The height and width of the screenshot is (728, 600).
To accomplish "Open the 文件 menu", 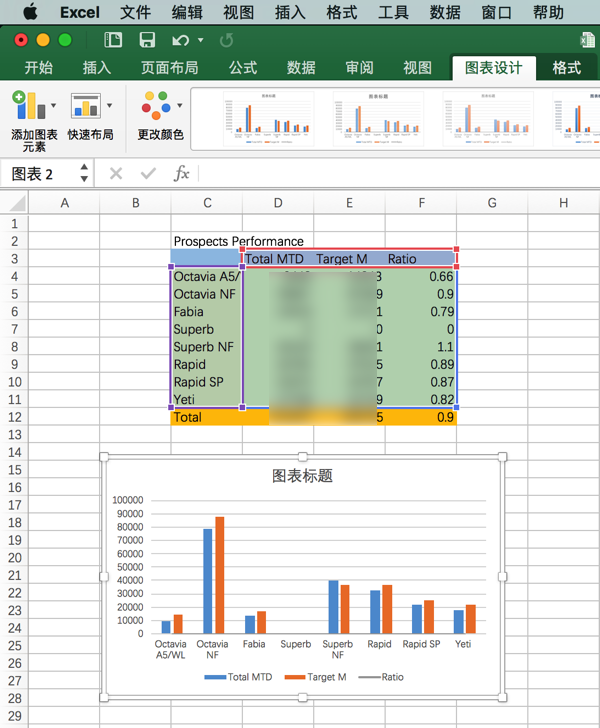I will click(x=135, y=12).
